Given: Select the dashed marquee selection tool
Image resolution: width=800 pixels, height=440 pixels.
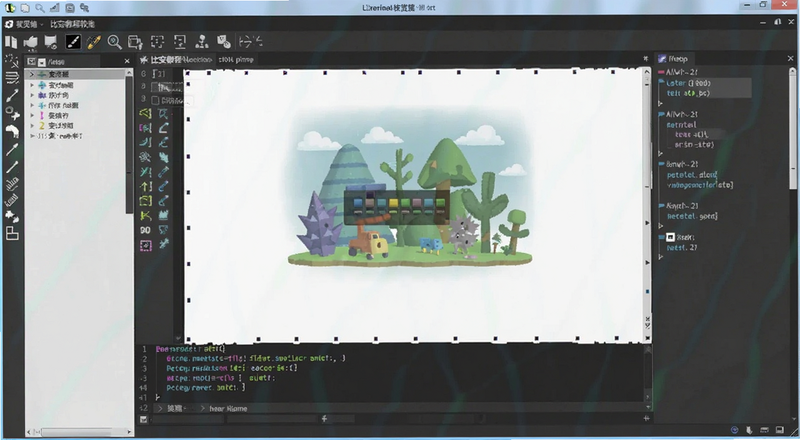Looking at the screenshot, I should click(x=157, y=42).
